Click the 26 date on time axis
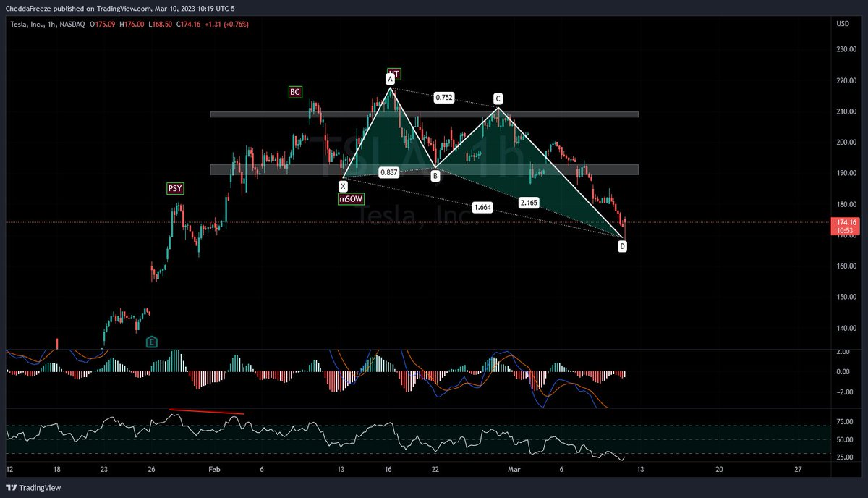 (151, 470)
